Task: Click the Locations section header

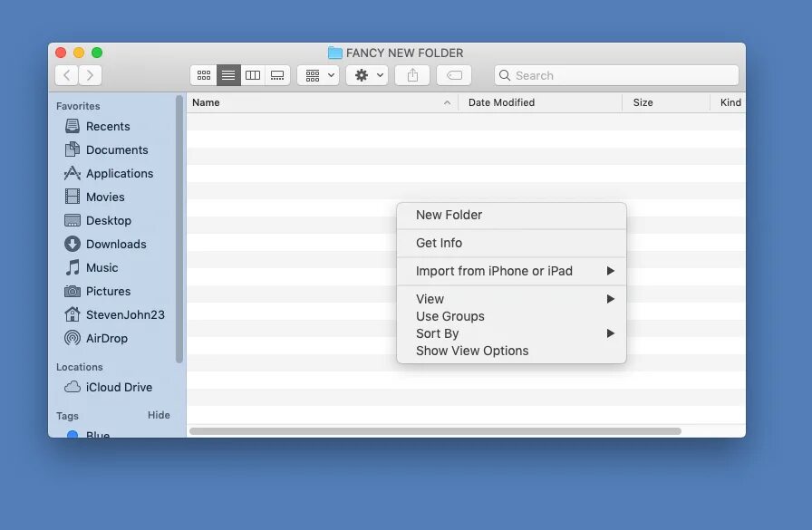Action: pyautogui.click(x=79, y=367)
